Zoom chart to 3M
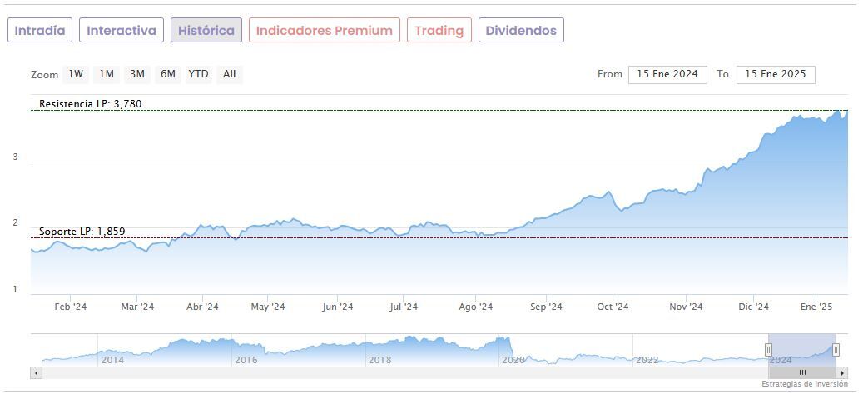The height and width of the screenshot is (399, 868). [137, 74]
